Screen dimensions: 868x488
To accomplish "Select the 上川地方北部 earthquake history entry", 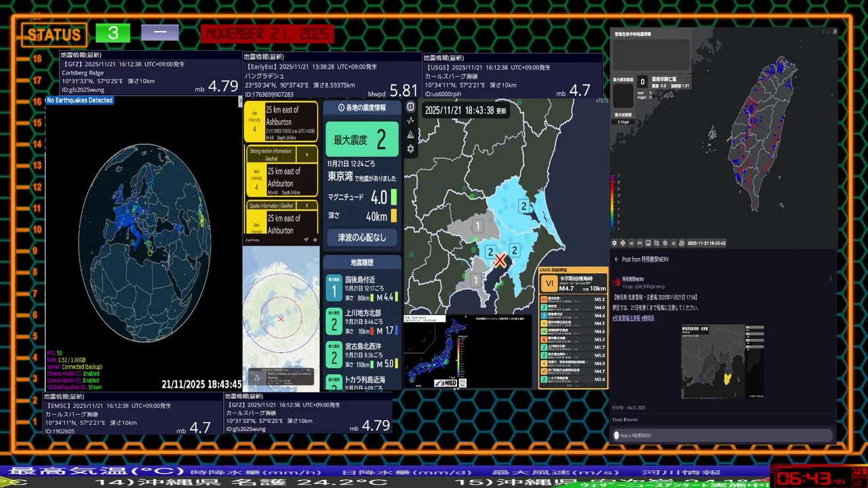I will (362, 321).
